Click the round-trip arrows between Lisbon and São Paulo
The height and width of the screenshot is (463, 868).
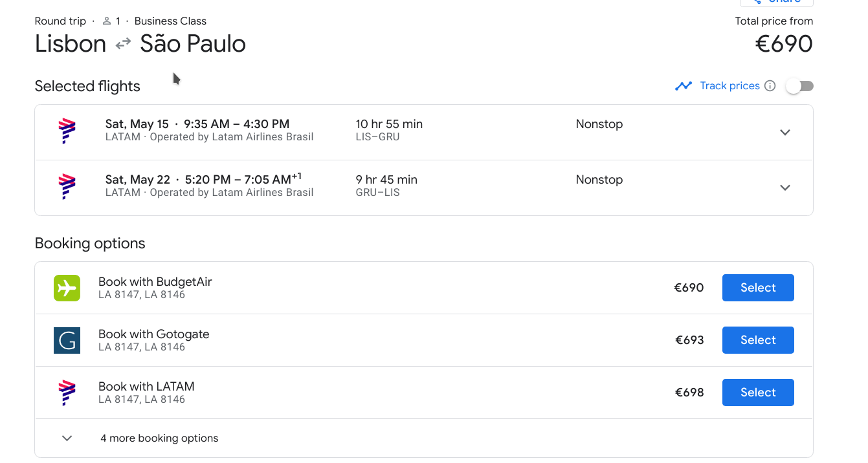pos(123,44)
